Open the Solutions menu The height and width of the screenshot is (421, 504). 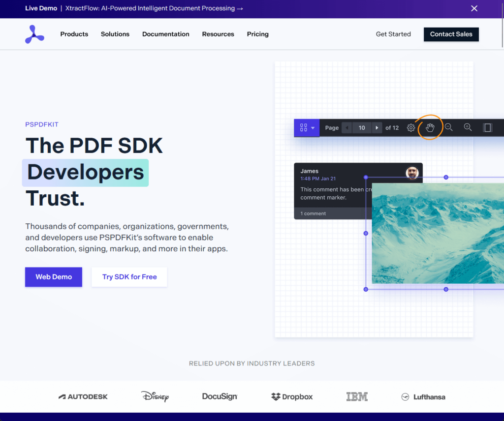(115, 34)
